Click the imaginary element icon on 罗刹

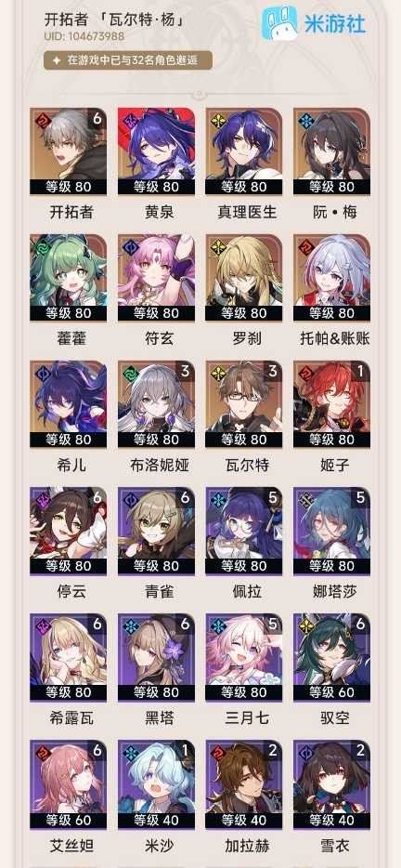(x=217, y=246)
